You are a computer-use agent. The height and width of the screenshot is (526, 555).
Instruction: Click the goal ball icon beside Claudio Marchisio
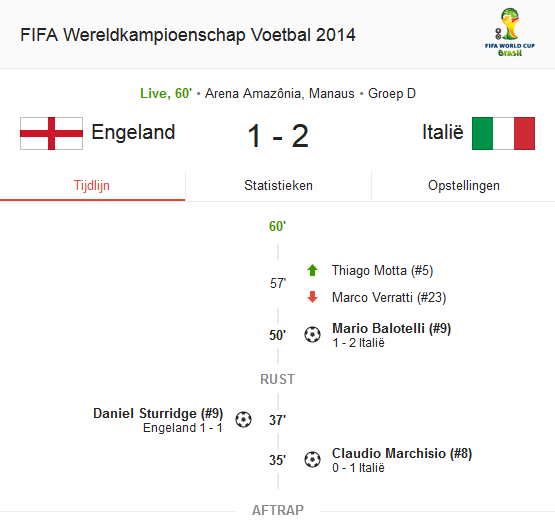point(312,459)
